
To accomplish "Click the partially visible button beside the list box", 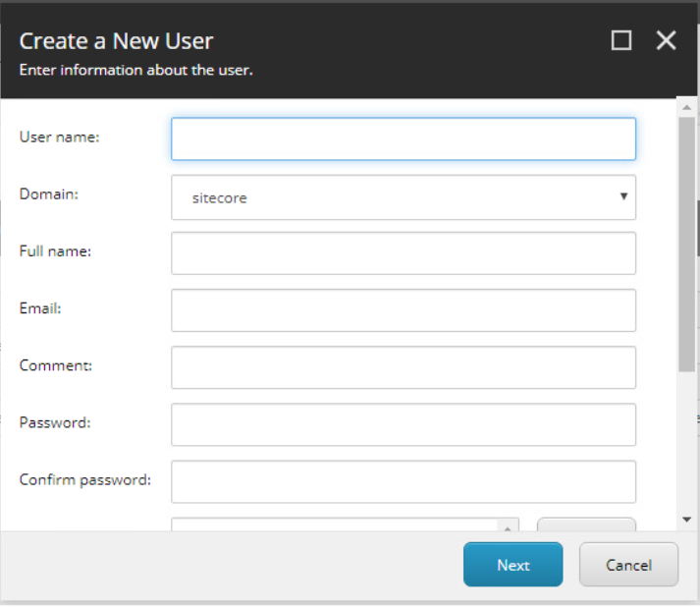I will coord(586,525).
